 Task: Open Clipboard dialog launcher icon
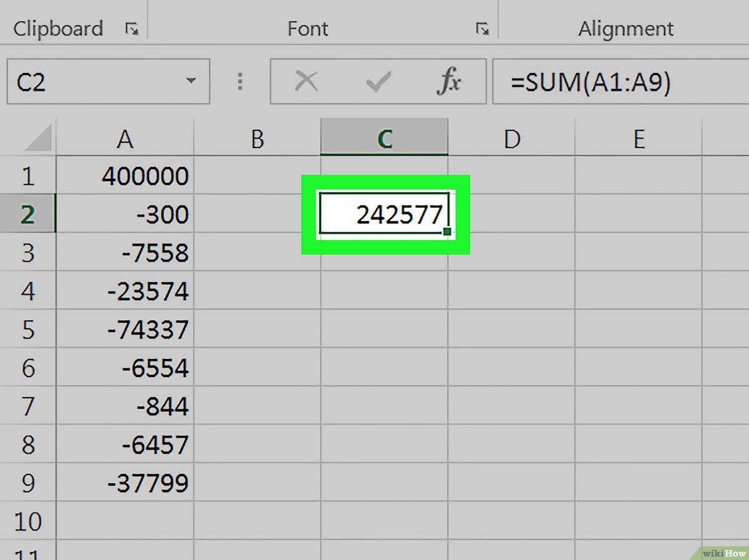(x=131, y=29)
